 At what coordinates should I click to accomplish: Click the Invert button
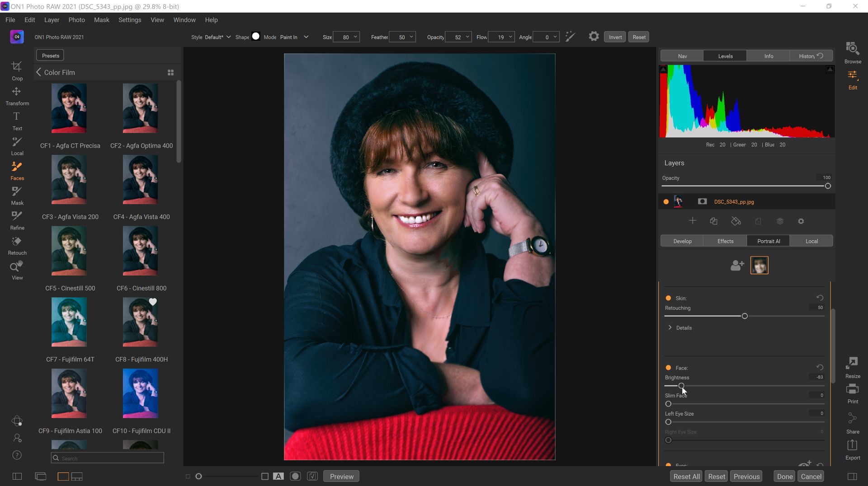click(615, 37)
